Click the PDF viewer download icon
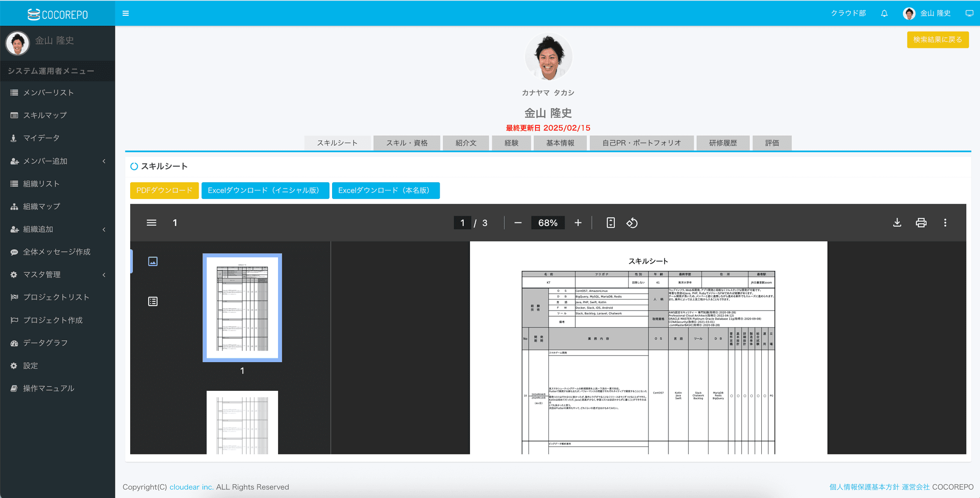The height and width of the screenshot is (498, 980). tap(897, 223)
